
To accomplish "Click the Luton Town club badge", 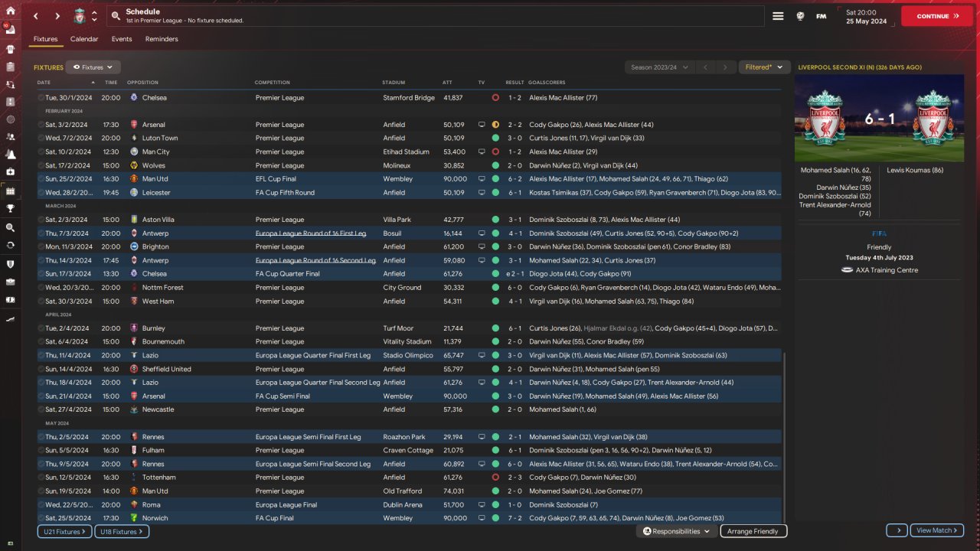I will pyautogui.click(x=135, y=139).
